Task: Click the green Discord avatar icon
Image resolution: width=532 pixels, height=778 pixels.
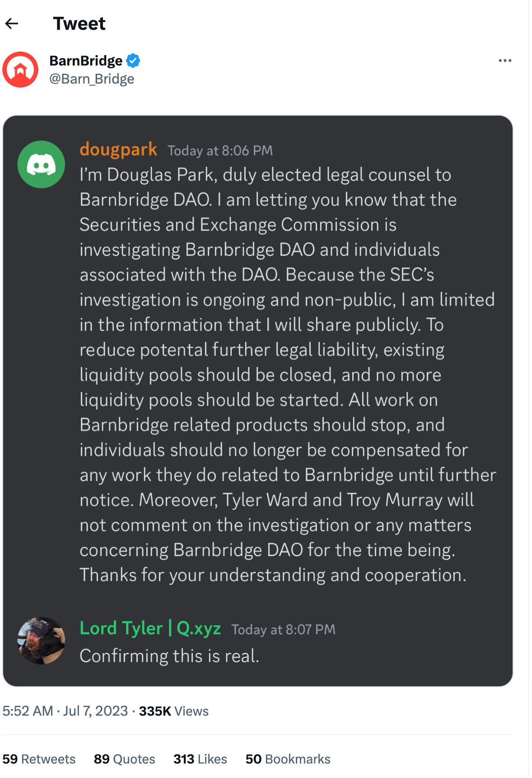Action: (41, 164)
